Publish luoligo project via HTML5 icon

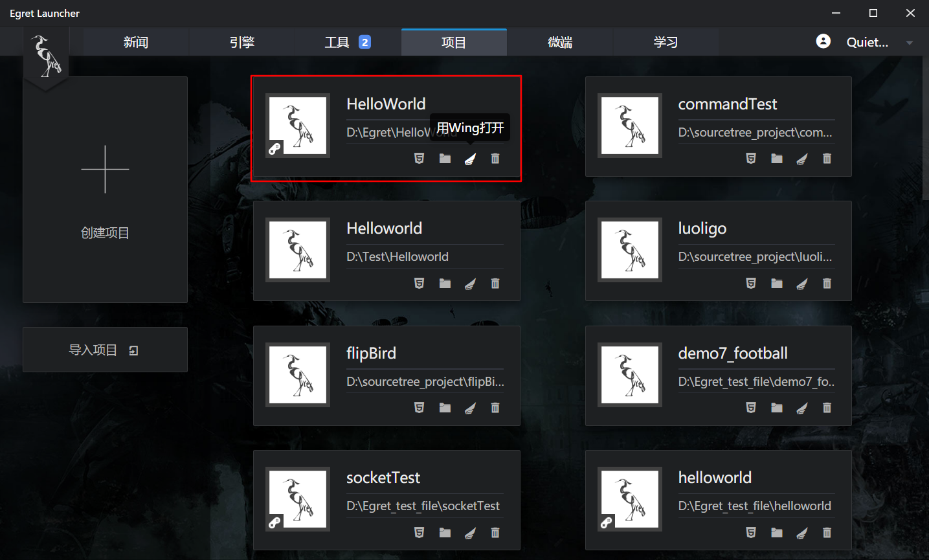(x=751, y=284)
